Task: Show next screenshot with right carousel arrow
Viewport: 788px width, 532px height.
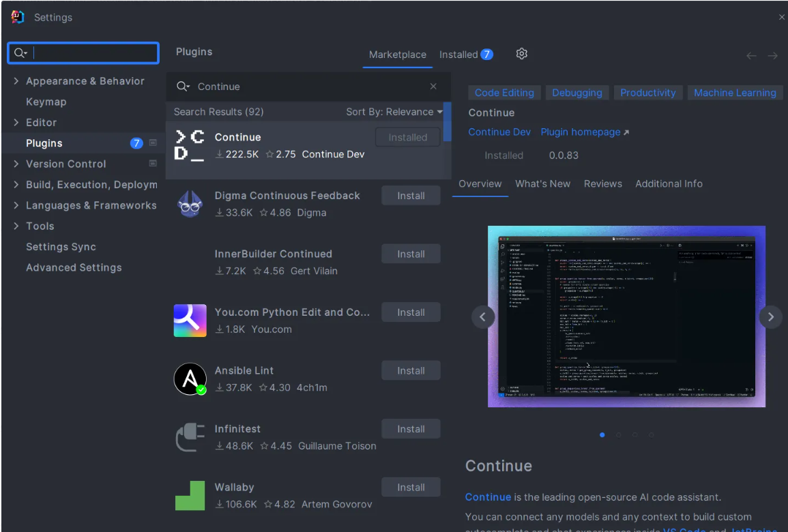Action: tap(770, 317)
